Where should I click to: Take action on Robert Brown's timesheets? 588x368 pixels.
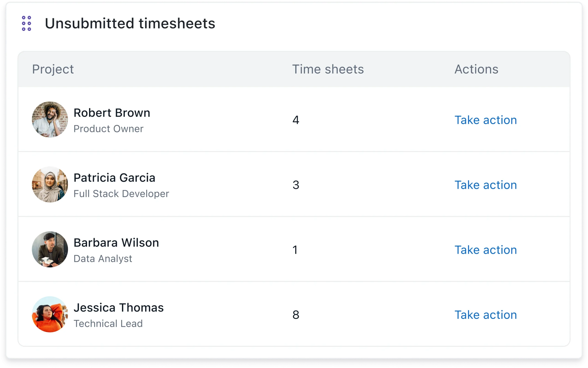coord(486,120)
